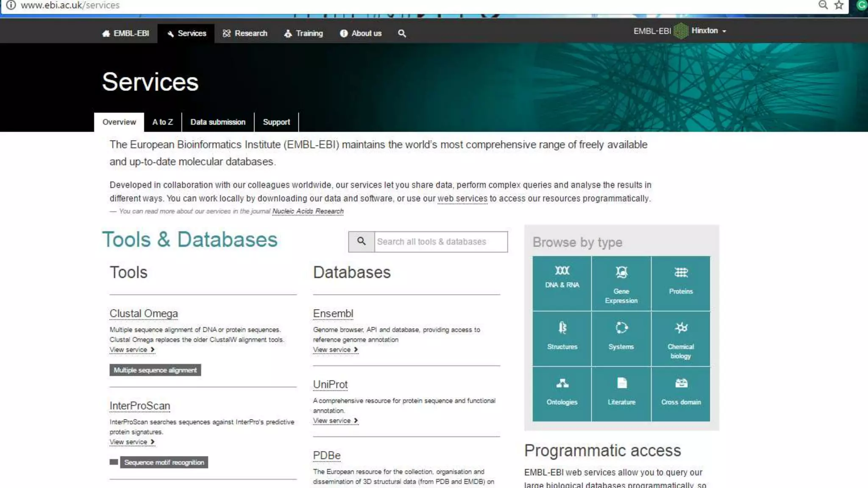
Task: Open the Chemical biology browse tile
Action: 681,338
